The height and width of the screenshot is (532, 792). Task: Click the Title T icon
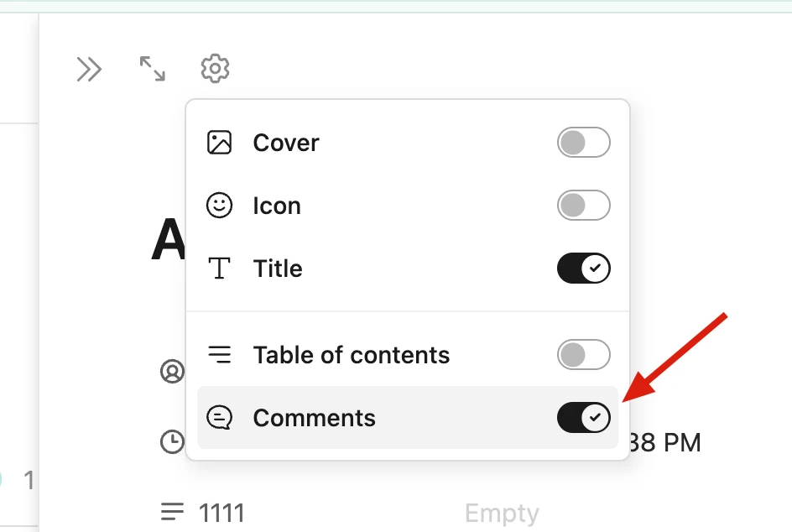(219, 269)
